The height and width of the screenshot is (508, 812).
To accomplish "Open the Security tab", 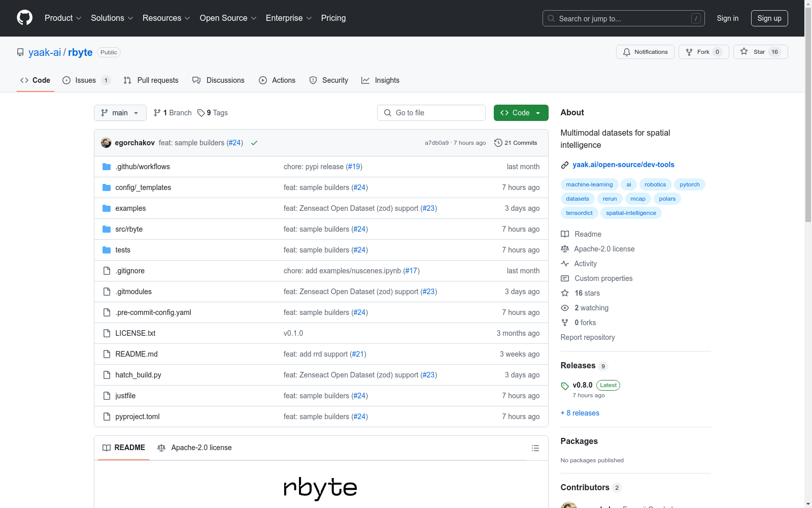I will tap(329, 80).
